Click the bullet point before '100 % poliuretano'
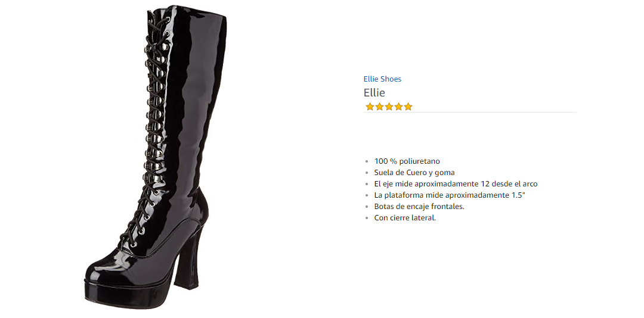 pos(367,161)
